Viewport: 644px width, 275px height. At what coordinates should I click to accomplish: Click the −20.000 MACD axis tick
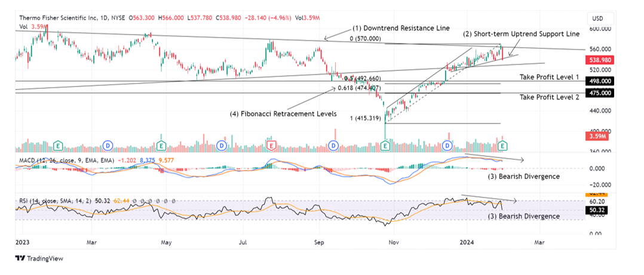click(x=601, y=185)
